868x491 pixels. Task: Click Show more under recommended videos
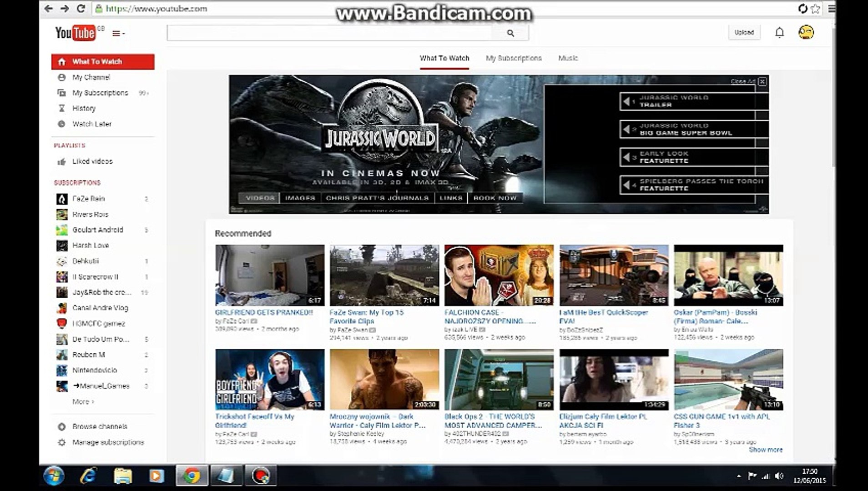pos(767,450)
